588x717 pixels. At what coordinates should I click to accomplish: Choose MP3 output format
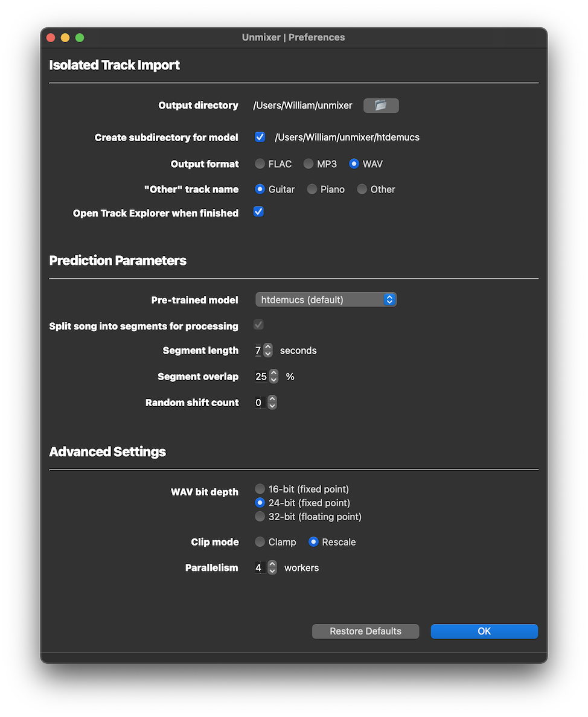(307, 164)
